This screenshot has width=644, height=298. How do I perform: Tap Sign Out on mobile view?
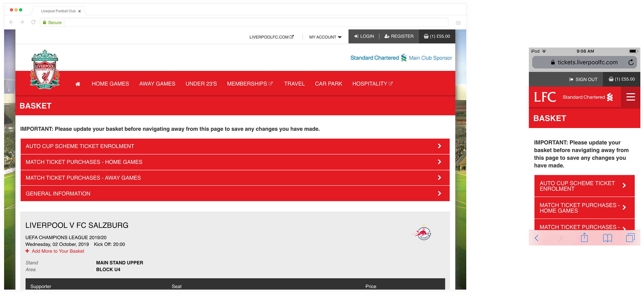click(x=583, y=79)
